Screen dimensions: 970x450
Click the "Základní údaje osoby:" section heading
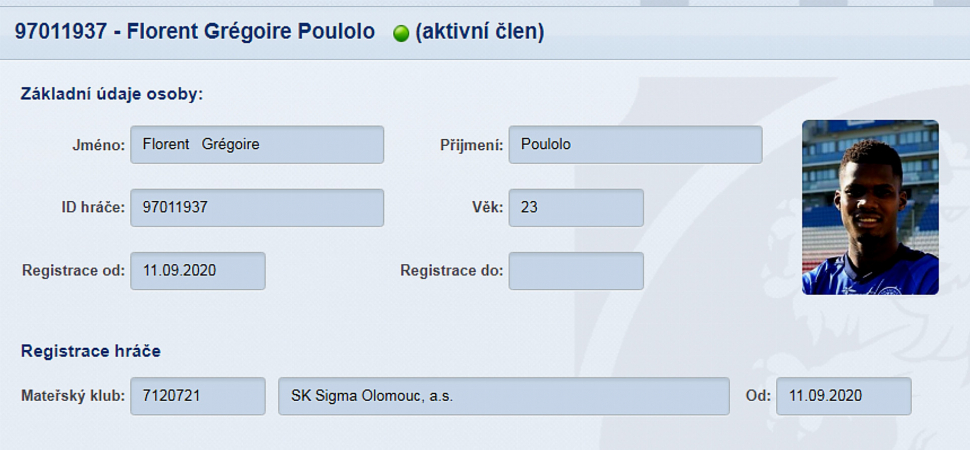point(112,94)
